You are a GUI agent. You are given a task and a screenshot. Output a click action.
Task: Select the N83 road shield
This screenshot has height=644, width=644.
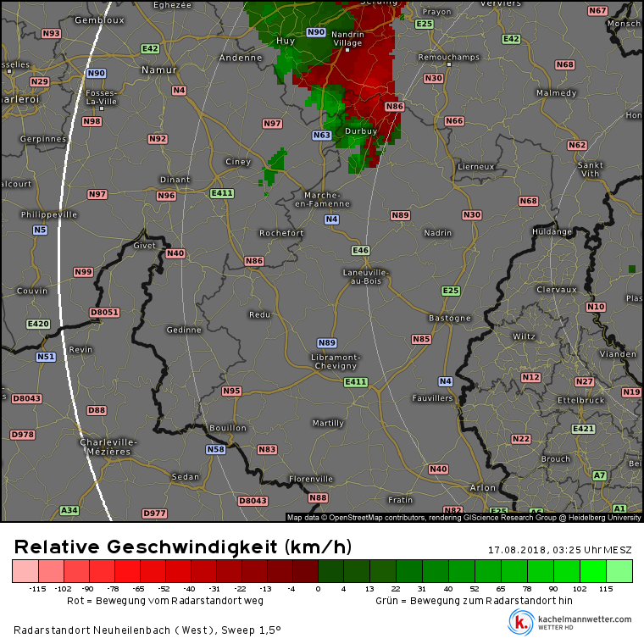tap(268, 449)
